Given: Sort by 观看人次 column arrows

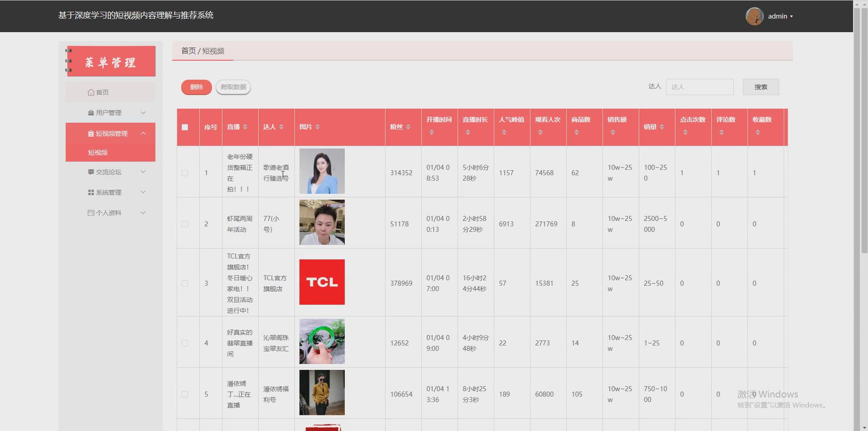Looking at the screenshot, I should click(540, 133).
